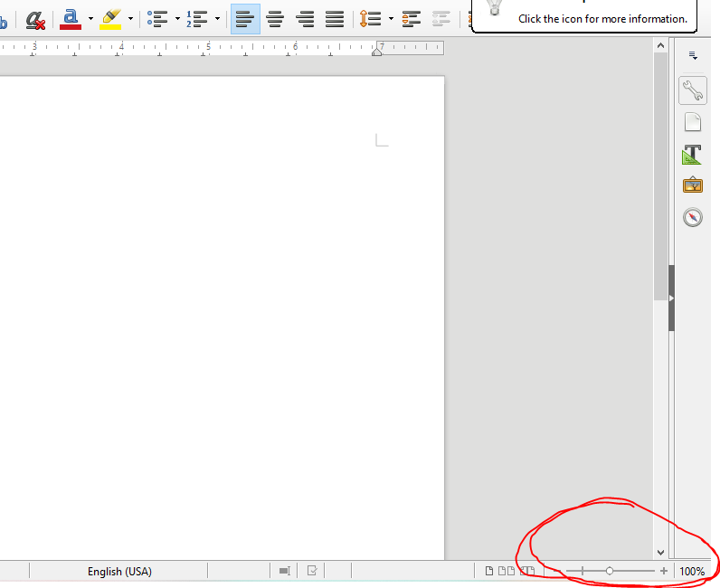Switch to multiple-page view
Image resolution: width=720 pixels, height=588 pixels.
tap(507, 571)
